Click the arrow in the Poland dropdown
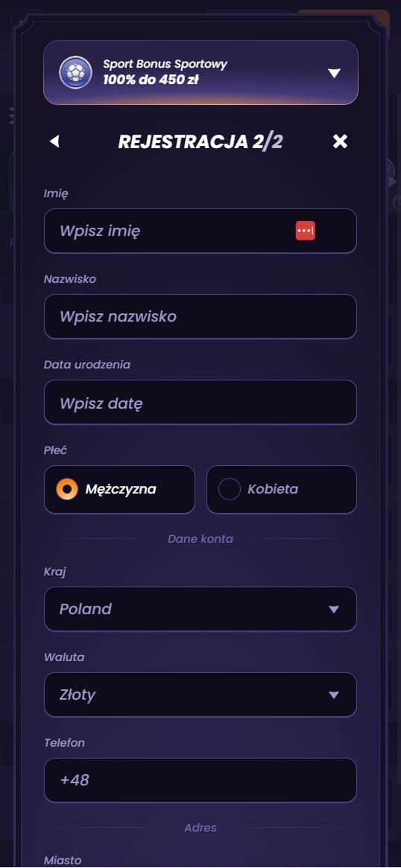Viewport: 401px width, 868px height. point(334,610)
